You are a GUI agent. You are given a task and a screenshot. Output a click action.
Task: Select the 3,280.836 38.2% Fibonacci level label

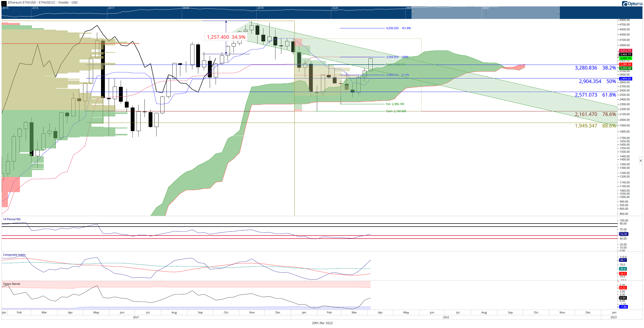coord(595,68)
